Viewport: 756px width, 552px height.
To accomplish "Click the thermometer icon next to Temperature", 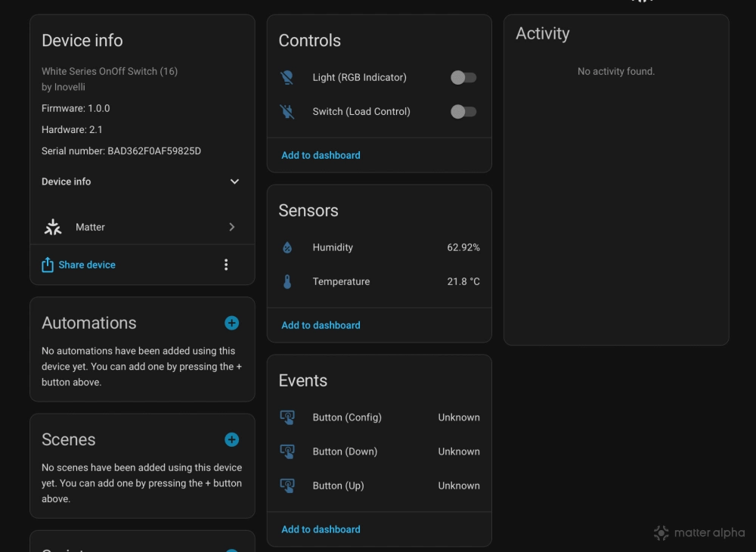I will 287,282.
